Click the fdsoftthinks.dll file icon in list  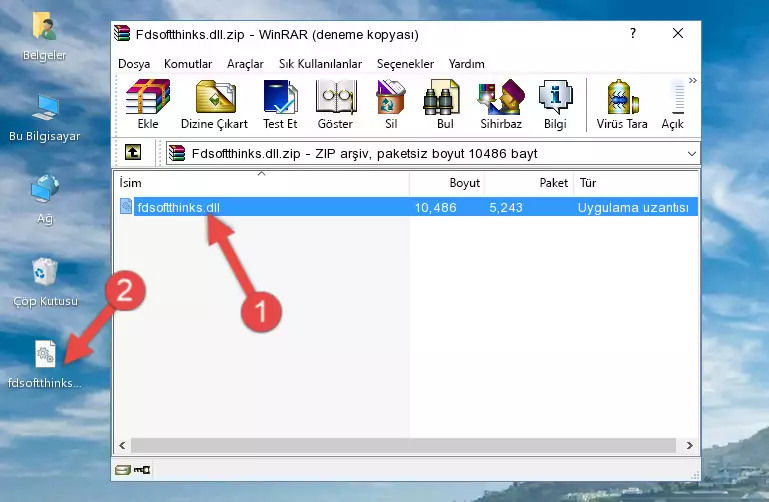(126, 206)
